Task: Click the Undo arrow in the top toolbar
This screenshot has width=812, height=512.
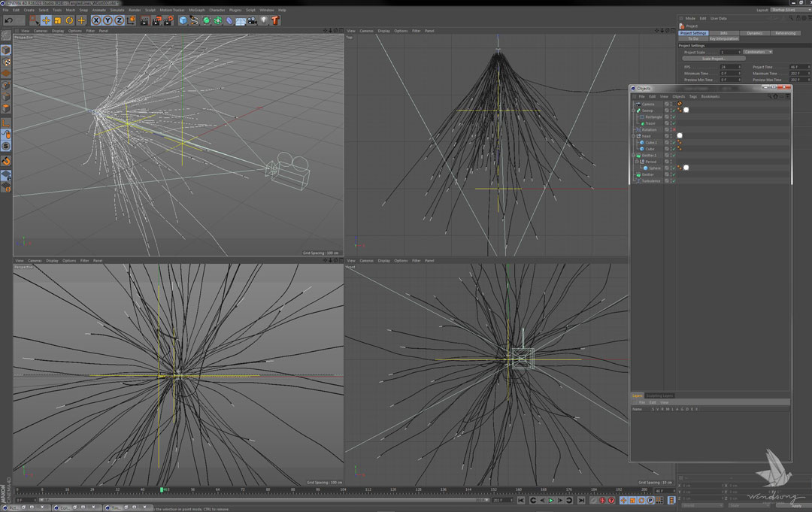Action: [x=8, y=20]
